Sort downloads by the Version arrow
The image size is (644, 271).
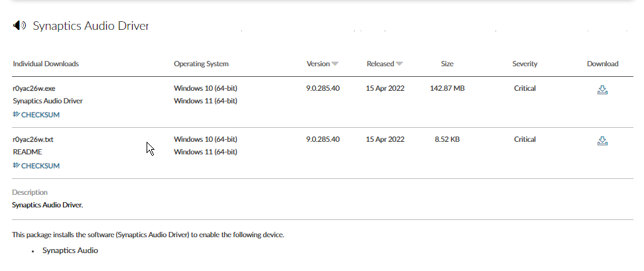pos(335,64)
